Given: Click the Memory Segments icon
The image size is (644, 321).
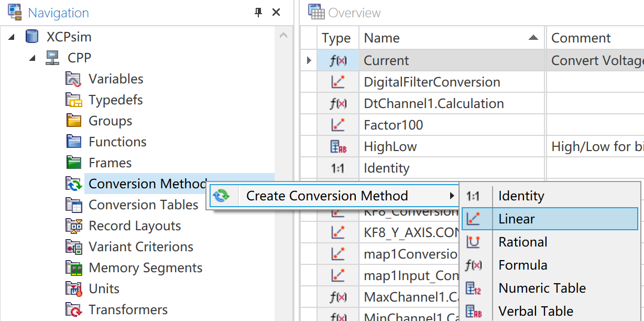Looking at the screenshot, I should tap(74, 268).
